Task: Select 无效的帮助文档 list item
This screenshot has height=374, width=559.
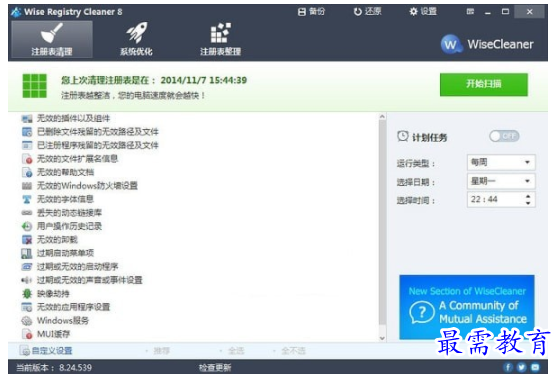Action: (66, 172)
